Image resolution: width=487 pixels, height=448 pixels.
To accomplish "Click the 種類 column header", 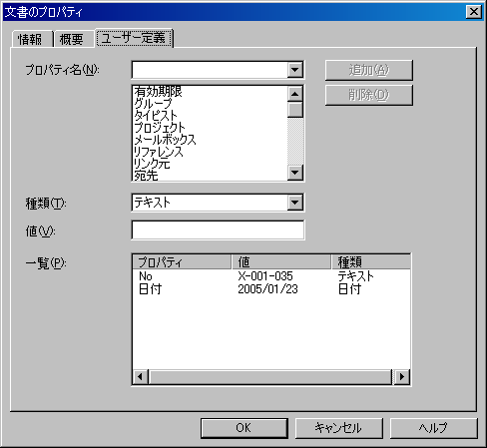I will (371, 262).
